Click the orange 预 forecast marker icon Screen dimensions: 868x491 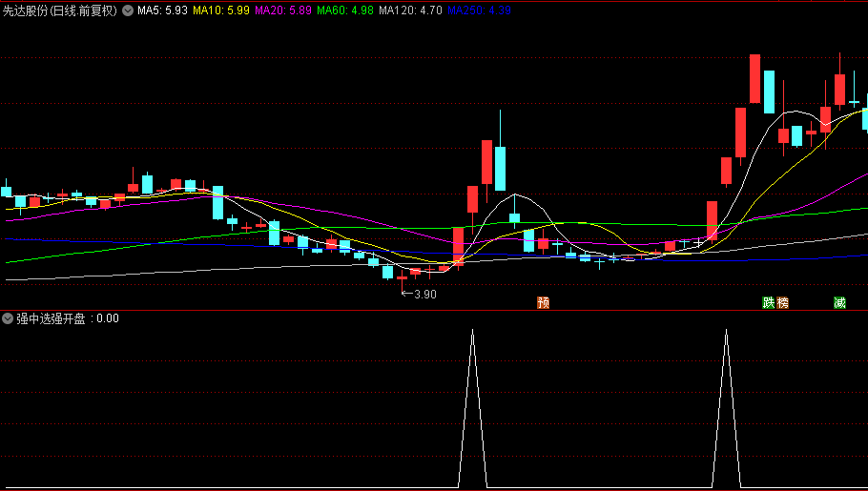coord(543,303)
